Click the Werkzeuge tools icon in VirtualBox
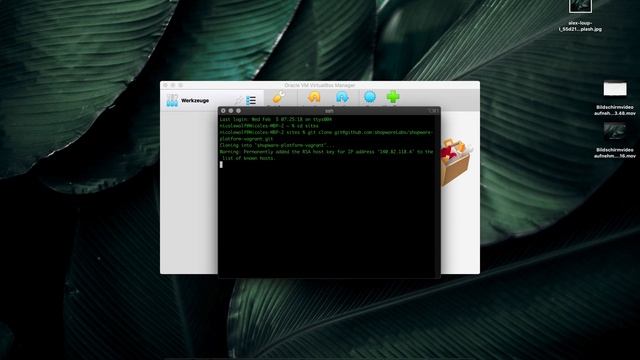 click(x=172, y=100)
